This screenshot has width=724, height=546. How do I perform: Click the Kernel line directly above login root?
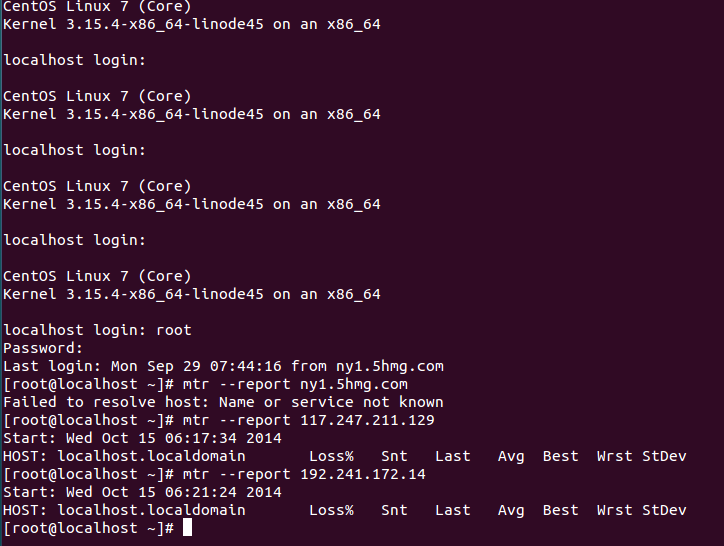point(192,294)
